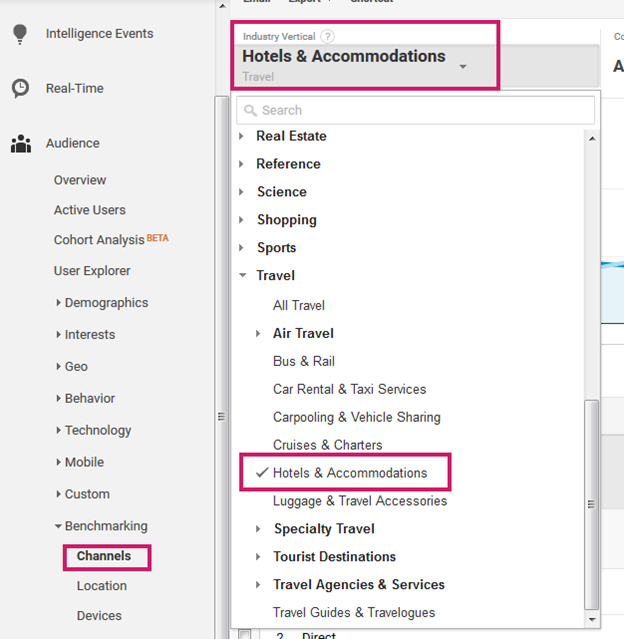Click the Audience people icon
This screenshot has height=639, width=624.
tap(21, 143)
